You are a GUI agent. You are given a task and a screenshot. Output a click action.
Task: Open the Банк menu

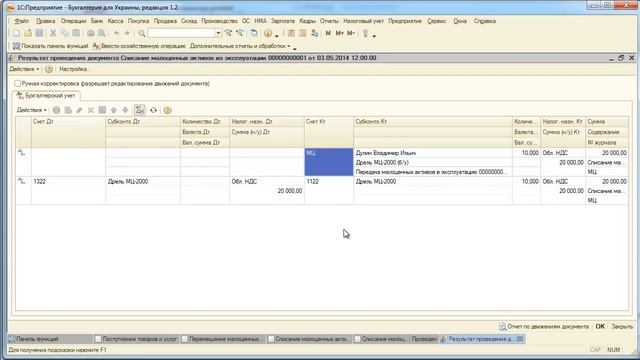pos(97,21)
